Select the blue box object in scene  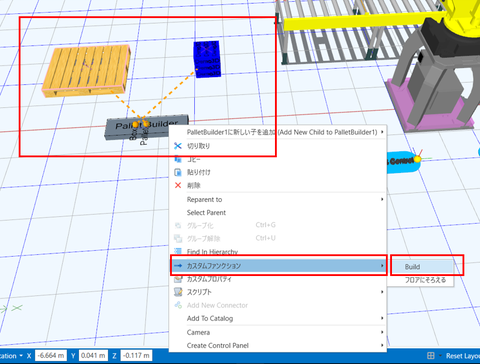pos(207,59)
